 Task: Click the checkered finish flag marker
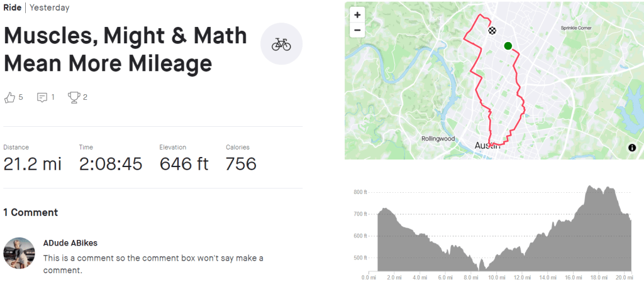(x=492, y=30)
